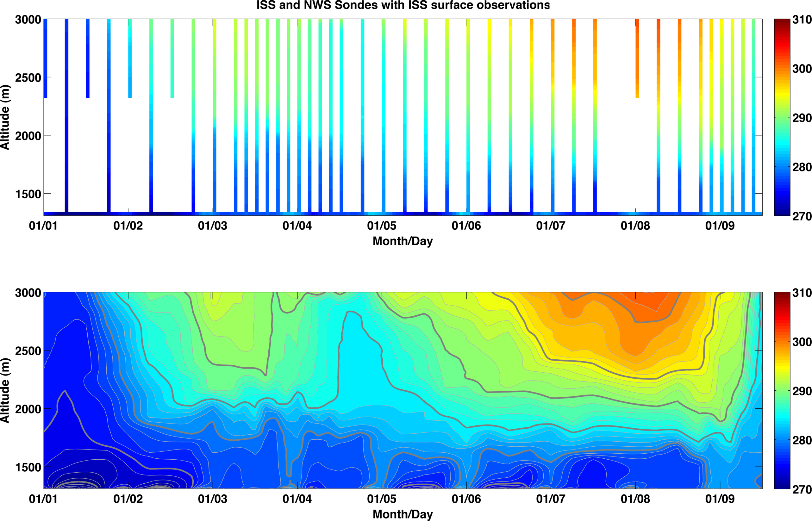This screenshot has height=521, width=812.
Task: Click the '2500' altitude tick on sonde panel
Action: pos(28,78)
